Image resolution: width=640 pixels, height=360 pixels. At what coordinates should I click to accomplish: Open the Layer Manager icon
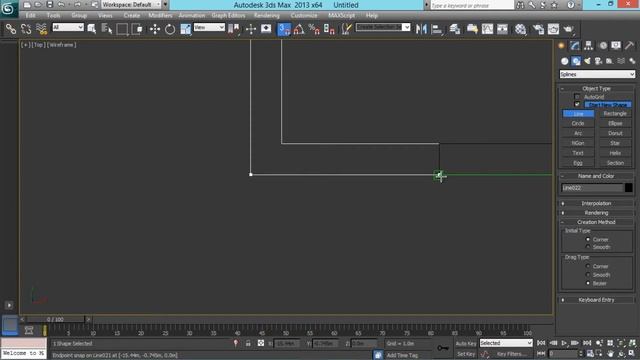click(455, 29)
